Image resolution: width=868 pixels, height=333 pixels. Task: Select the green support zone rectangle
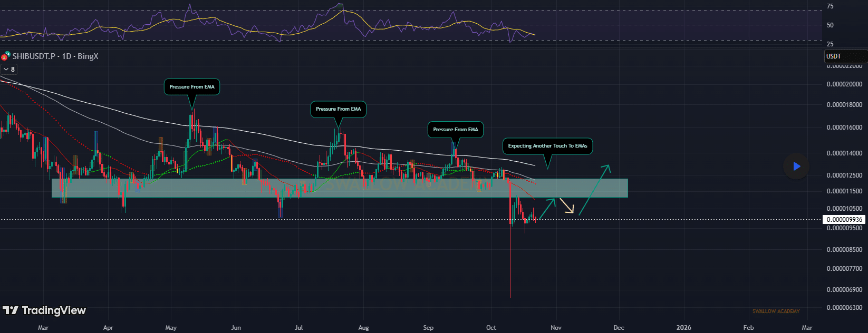(x=340, y=188)
